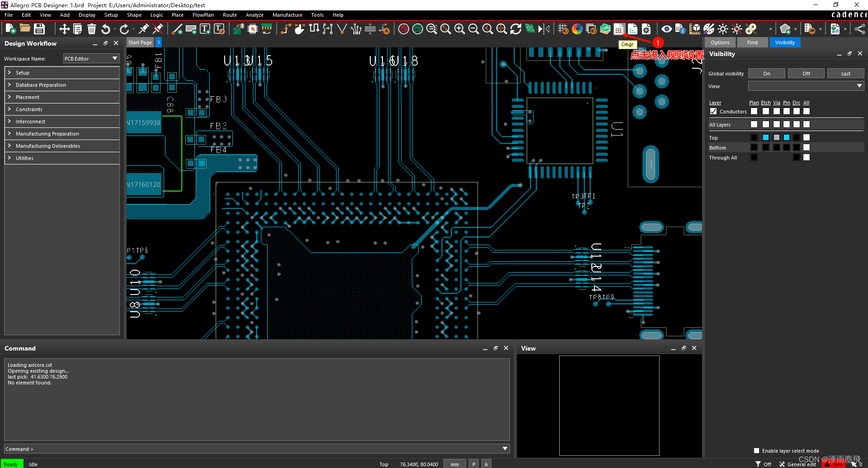Viewport: 868px width, 468px height.
Task: Toggle the All Layers Pin visibility box
Action: [x=787, y=124]
